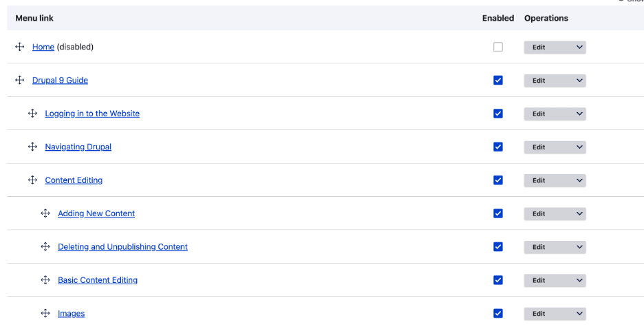The width and height of the screenshot is (644, 329).
Task: Expand operations dropdown arrow for Home
Action: [x=579, y=47]
